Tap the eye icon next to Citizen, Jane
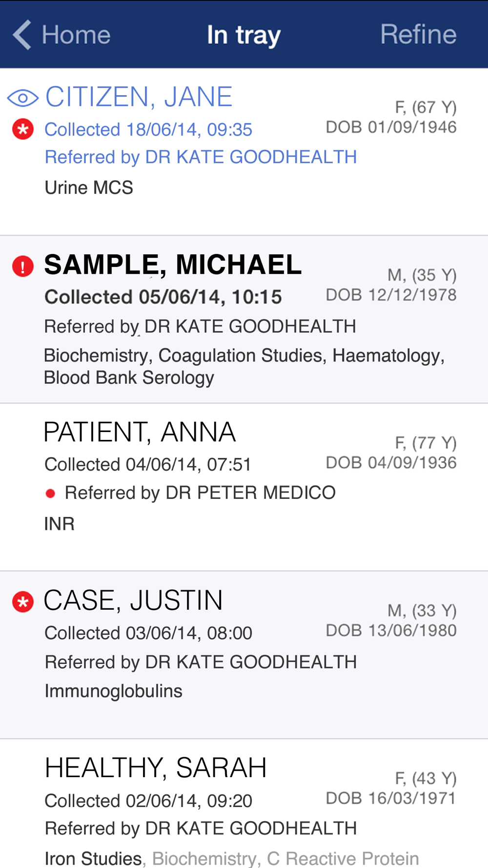The height and width of the screenshot is (868, 488). 23,98
